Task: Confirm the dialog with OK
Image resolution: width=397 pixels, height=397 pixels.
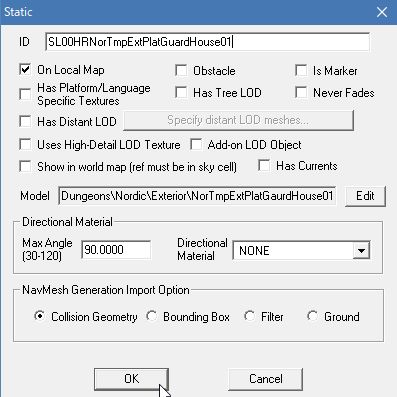Action: point(131,379)
